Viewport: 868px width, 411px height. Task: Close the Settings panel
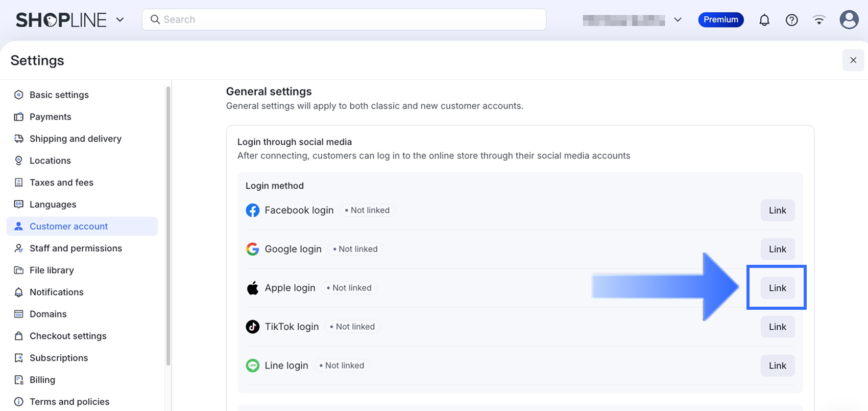853,60
